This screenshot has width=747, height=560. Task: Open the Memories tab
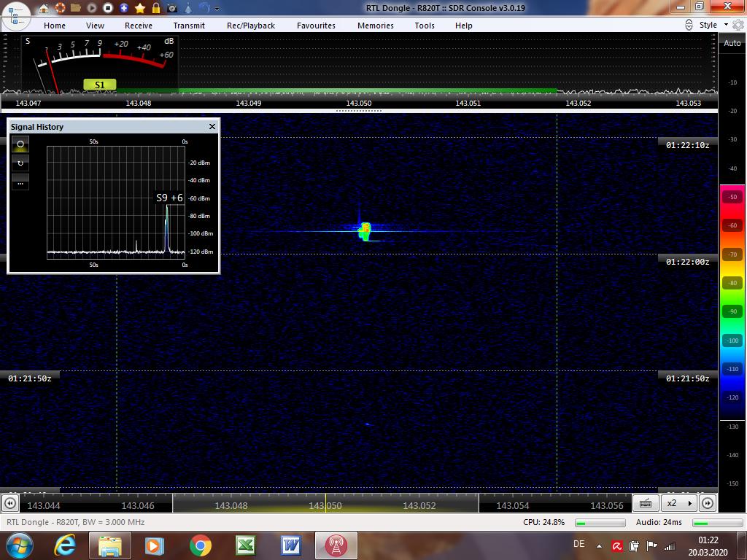pos(376,26)
